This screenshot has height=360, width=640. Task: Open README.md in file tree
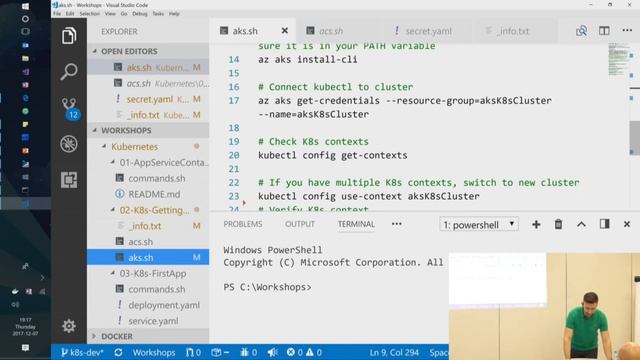pos(148,194)
